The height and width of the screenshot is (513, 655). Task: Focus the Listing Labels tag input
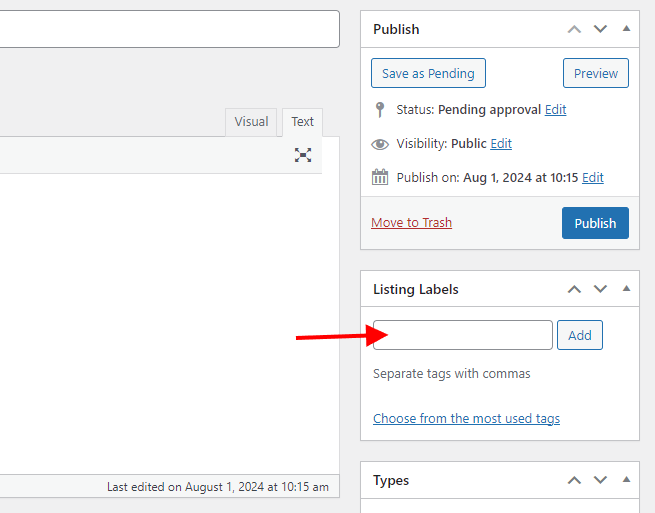tap(462, 335)
